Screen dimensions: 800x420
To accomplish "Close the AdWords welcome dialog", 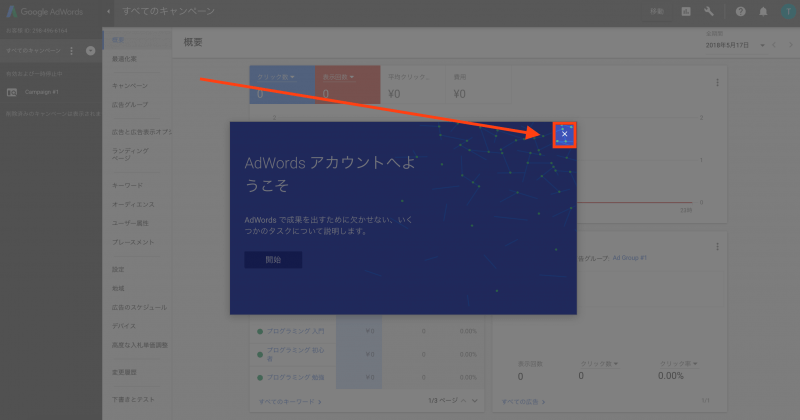I will pyautogui.click(x=564, y=134).
